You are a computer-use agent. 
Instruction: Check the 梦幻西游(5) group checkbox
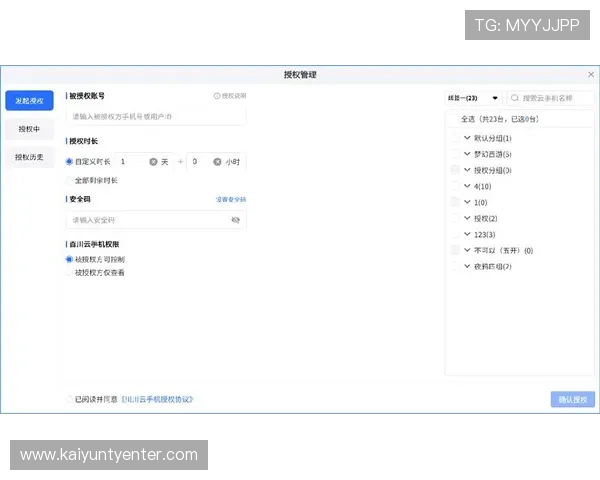(455, 154)
